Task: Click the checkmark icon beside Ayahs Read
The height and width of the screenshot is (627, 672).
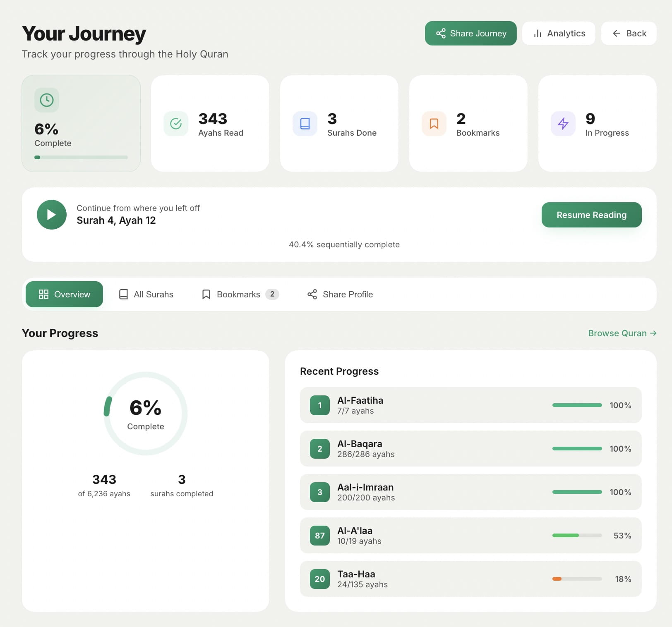Action: point(176,124)
